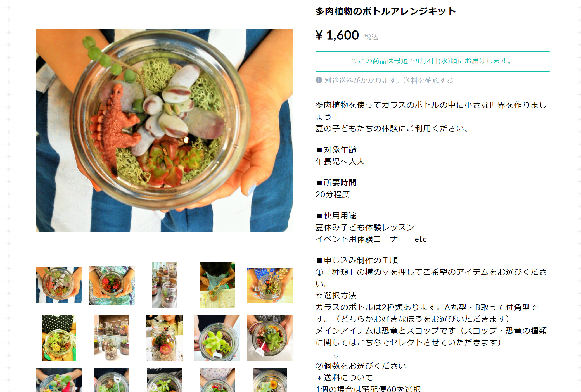Click the info icon beside shipping notice
This screenshot has height=392, width=581.
click(x=319, y=80)
